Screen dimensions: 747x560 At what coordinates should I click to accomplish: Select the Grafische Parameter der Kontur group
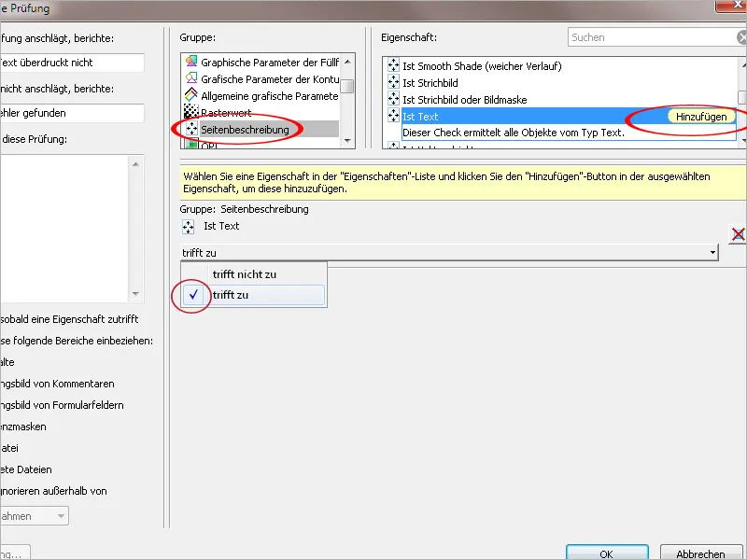pyautogui.click(x=261, y=78)
